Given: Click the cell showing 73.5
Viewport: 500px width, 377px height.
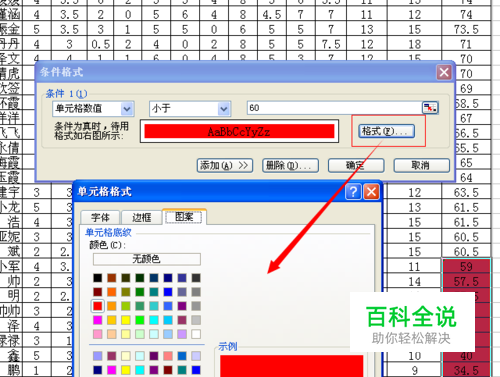Looking at the screenshot, I should click(466, 29).
